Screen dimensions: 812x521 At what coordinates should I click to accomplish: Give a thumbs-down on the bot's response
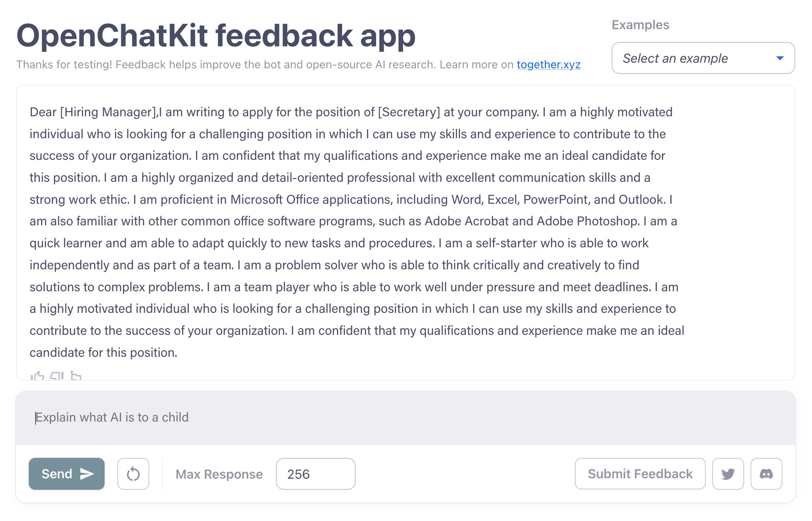57,376
